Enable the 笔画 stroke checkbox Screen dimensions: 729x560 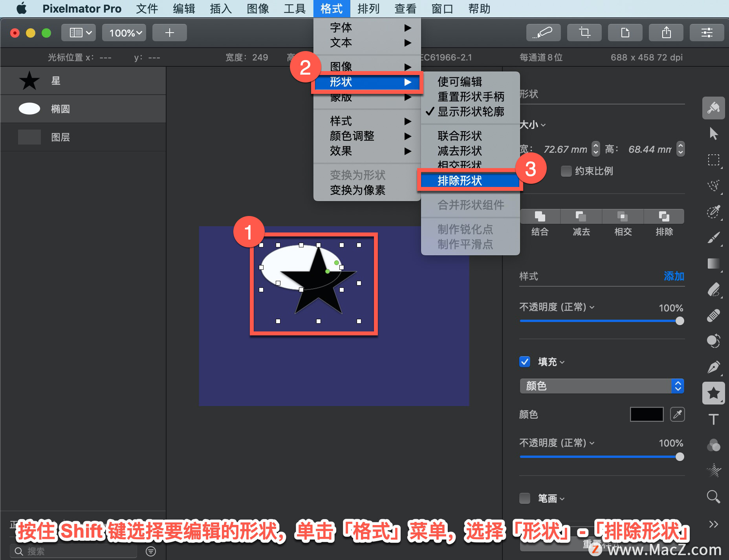[525, 498]
